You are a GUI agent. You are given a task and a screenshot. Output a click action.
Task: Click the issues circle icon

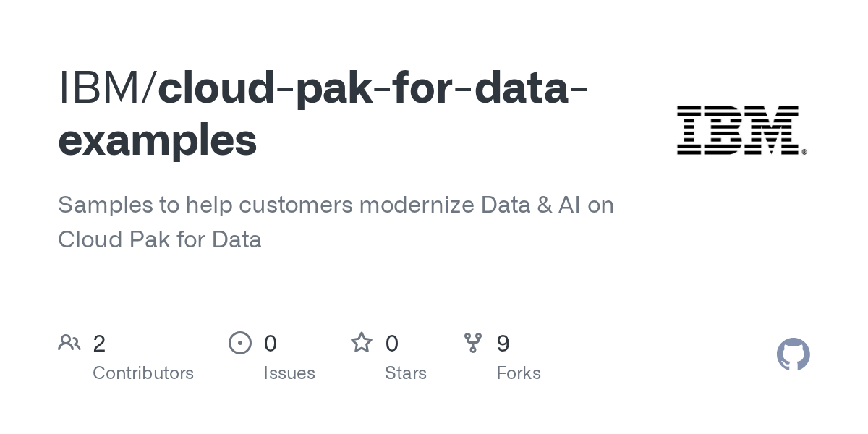[x=240, y=343]
